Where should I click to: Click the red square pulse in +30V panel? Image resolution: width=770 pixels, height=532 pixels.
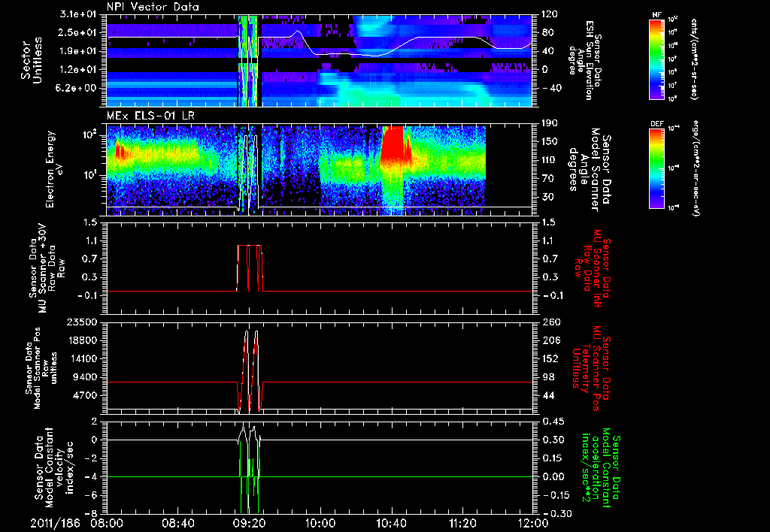click(250, 268)
